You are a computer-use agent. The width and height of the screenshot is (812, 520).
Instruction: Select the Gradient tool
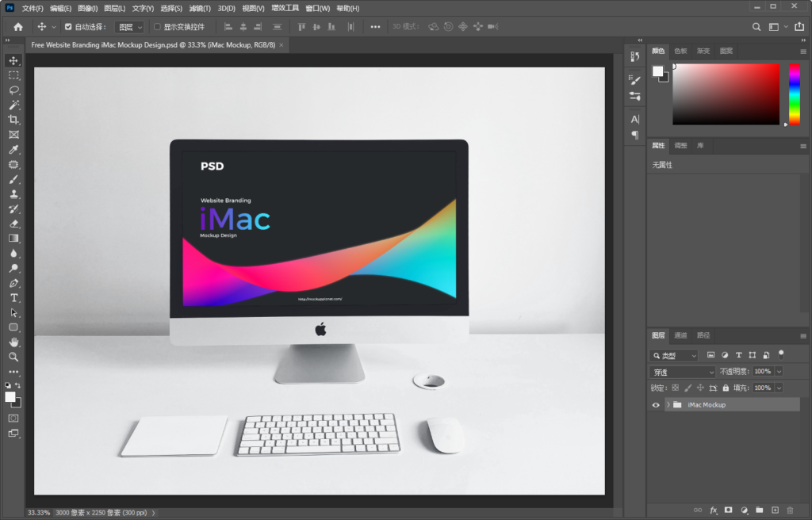tap(13, 239)
